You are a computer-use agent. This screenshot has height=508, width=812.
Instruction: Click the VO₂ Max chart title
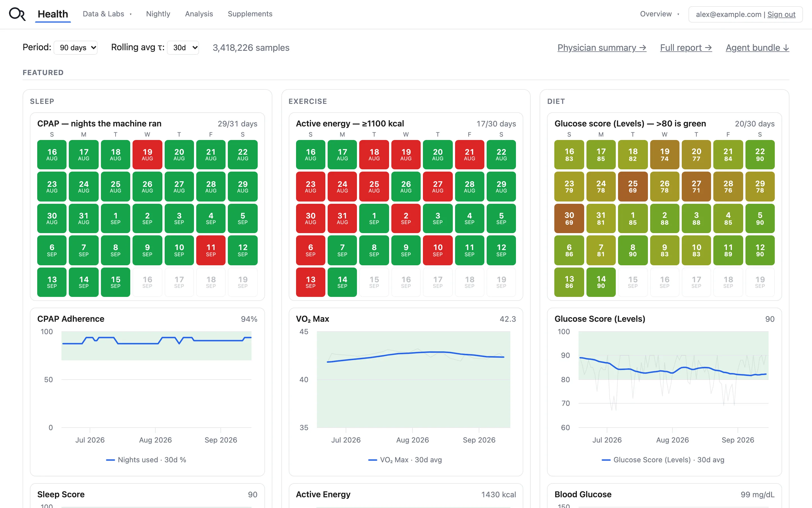coord(312,319)
